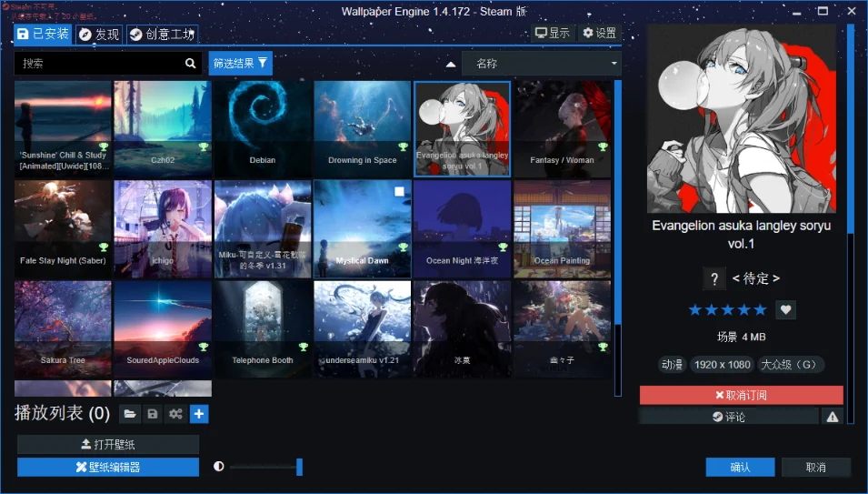Click the warning report triangle icon
The width and height of the screenshot is (868, 494).
point(832,417)
